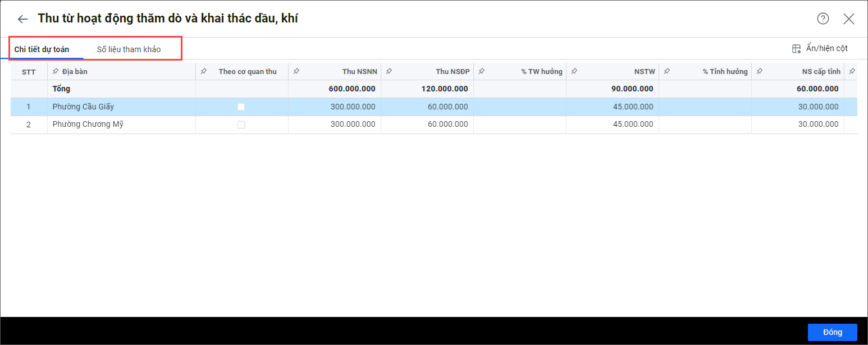Viewport: 868px width, 345px height.
Task: Pin the % Tỉnh hưởng column
Action: pos(667,71)
